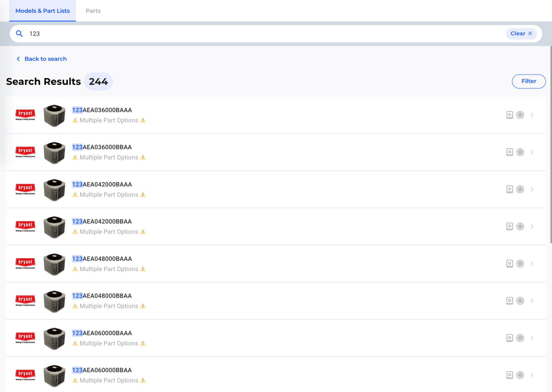
Task: Select the Models & Part Lists tab
Action: [43, 11]
